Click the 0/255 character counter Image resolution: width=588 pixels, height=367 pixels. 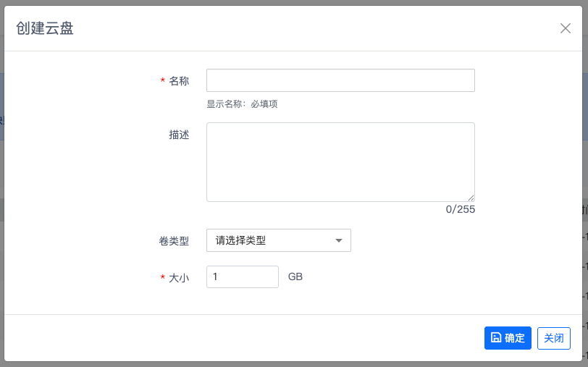point(460,210)
